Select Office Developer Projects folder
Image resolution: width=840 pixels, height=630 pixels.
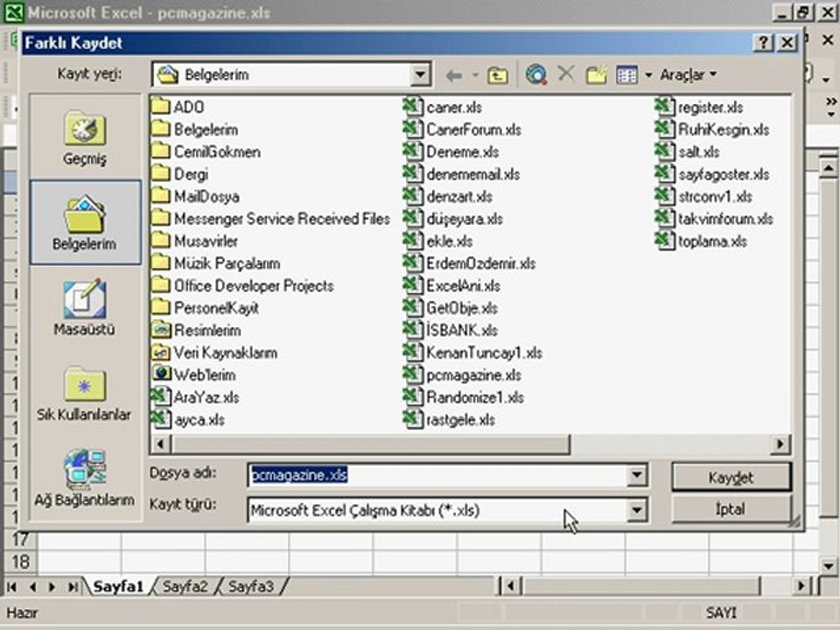click(242, 285)
